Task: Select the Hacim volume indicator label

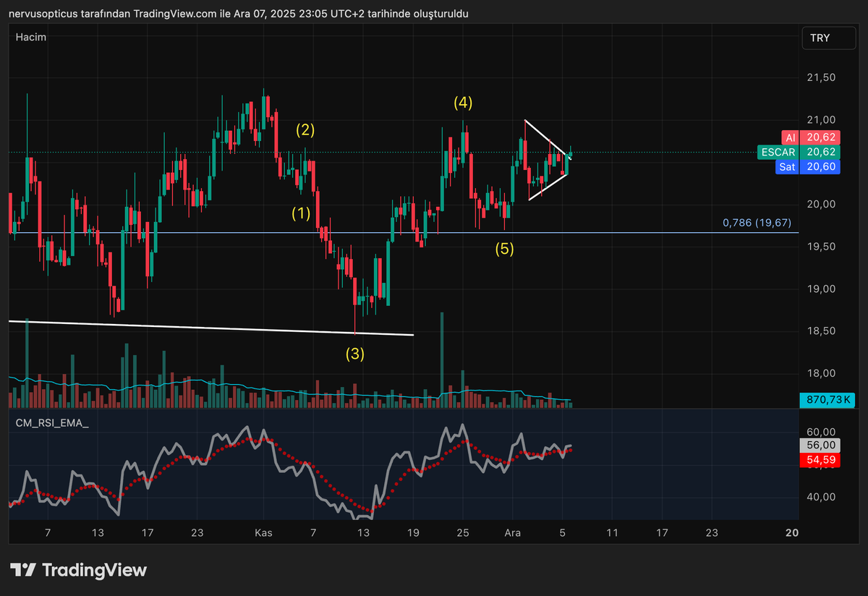Action: pyautogui.click(x=30, y=36)
